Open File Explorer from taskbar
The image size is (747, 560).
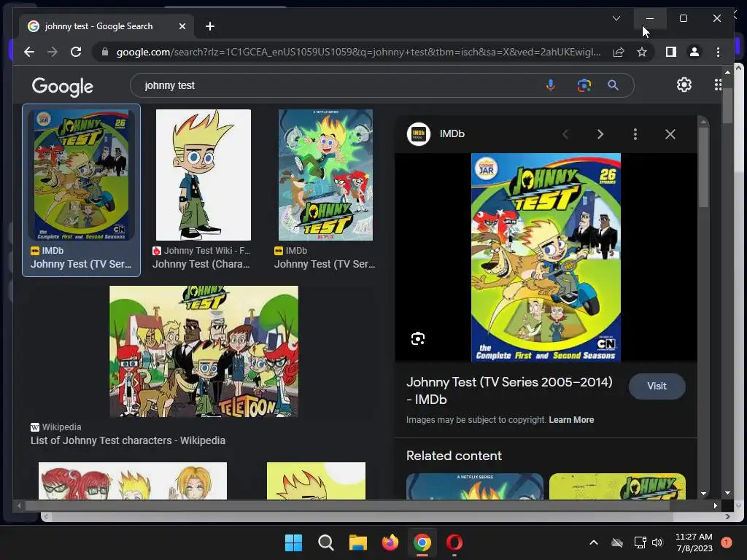357,542
